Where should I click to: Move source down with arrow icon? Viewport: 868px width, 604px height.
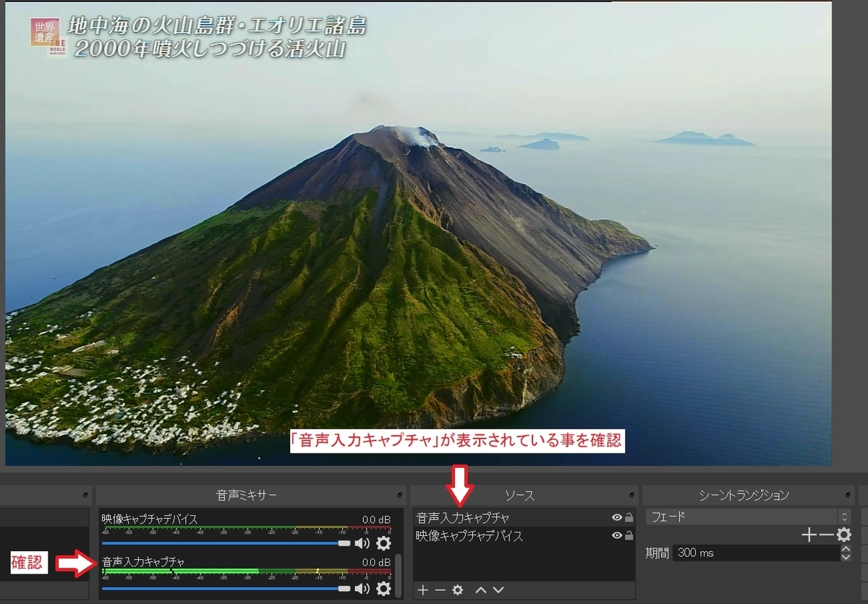pos(498,590)
